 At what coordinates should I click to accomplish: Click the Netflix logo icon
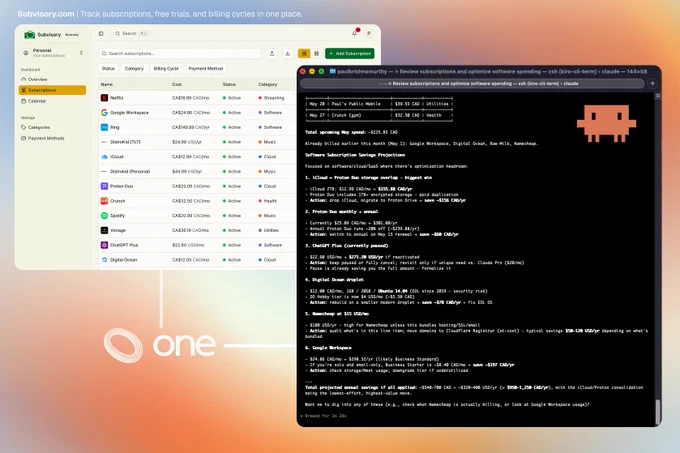point(105,98)
